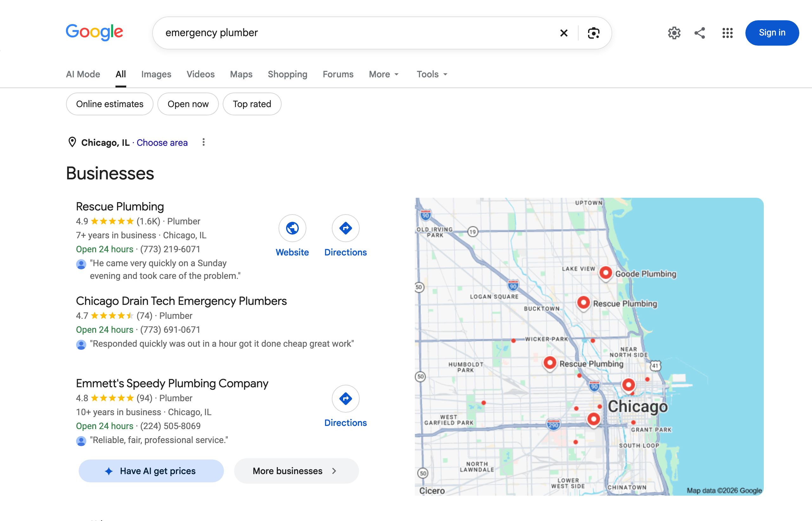Open the Shopping tab
The image size is (812, 521).
point(287,74)
